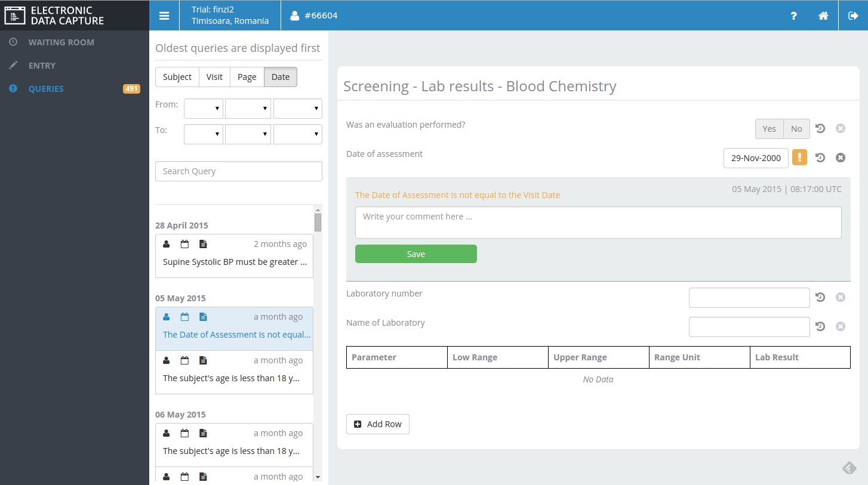868x485 pixels.
Task: Open 06 May query about subject's age
Action: (234, 445)
